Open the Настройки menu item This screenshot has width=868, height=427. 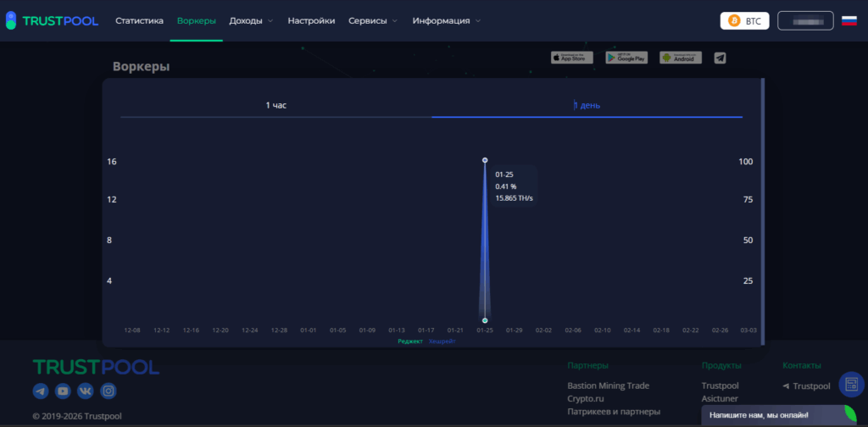click(x=311, y=20)
